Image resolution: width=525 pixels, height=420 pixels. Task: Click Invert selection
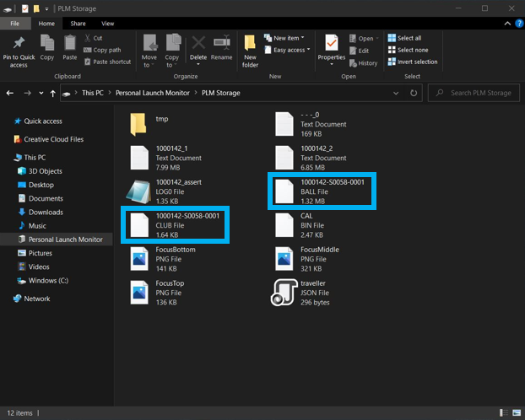click(413, 62)
